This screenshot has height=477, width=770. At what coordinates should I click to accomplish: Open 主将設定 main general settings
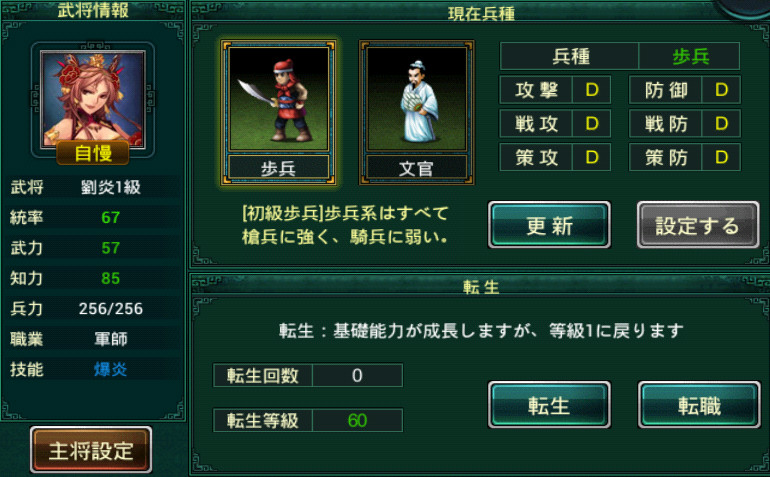pyautogui.click(x=91, y=450)
